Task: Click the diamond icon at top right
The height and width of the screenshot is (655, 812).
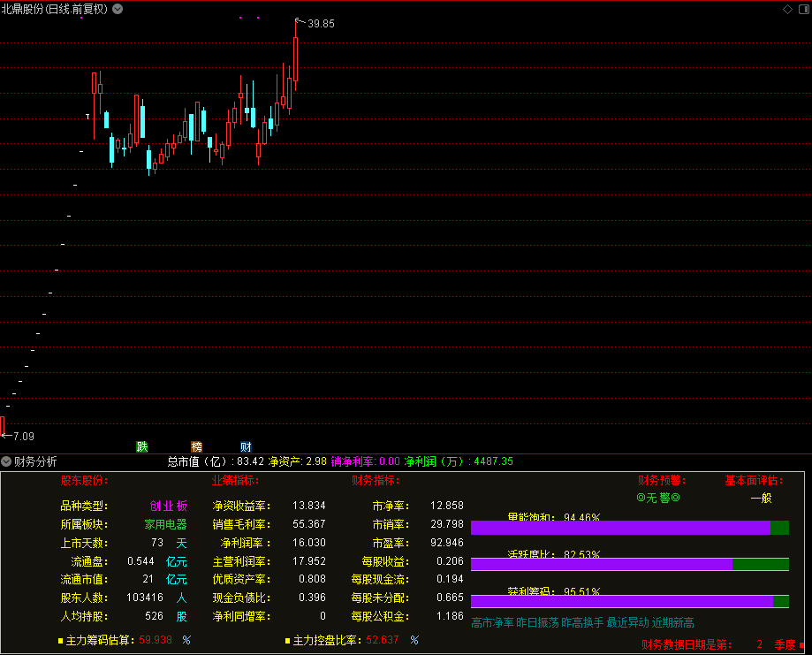Action: 787,10
